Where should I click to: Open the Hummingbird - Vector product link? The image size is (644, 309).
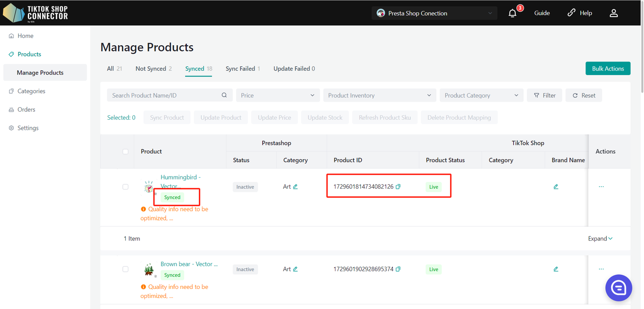181,182
